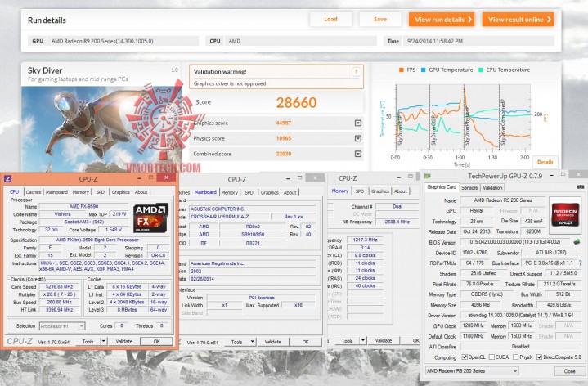
Task: Click the FPS legend swatch on chart
Action: point(402,70)
